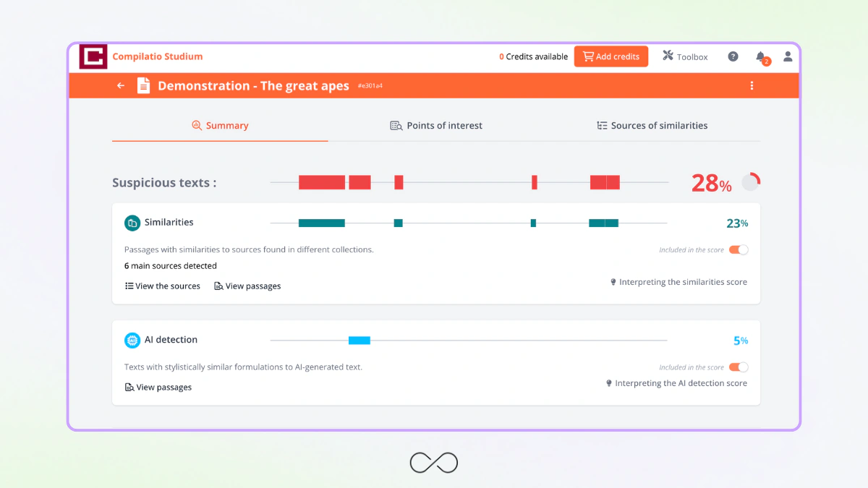Click the Add credits button
The width and height of the screenshot is (868, 488).
pyautogui.click(x=611, y=56)
